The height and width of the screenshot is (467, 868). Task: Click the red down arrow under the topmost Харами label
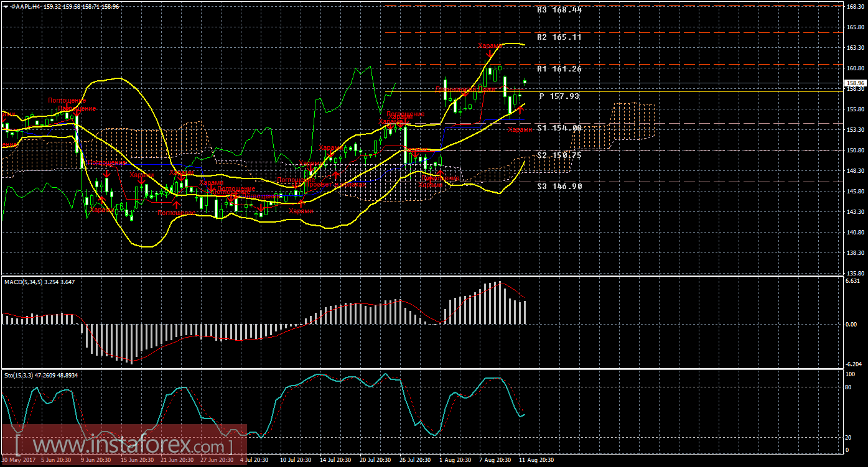pos(490,55)
